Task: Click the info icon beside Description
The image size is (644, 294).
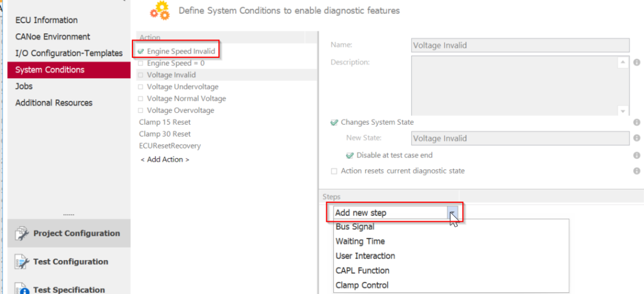Action: (x=637, y=63)
